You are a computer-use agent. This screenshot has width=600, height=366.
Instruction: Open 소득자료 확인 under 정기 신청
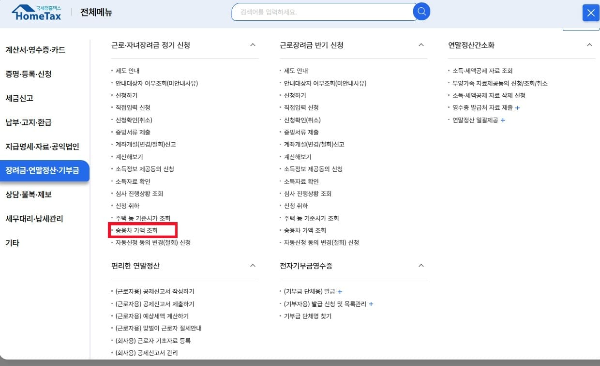click(x=133, y=181)
